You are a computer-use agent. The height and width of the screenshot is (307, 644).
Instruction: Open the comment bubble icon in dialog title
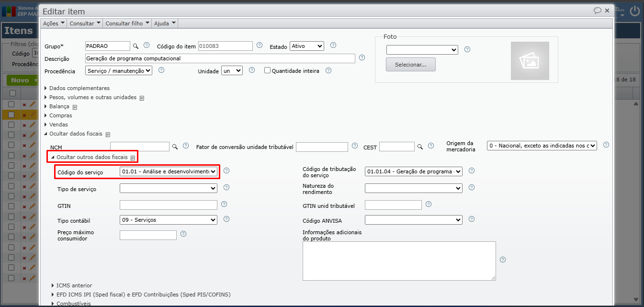597,10
